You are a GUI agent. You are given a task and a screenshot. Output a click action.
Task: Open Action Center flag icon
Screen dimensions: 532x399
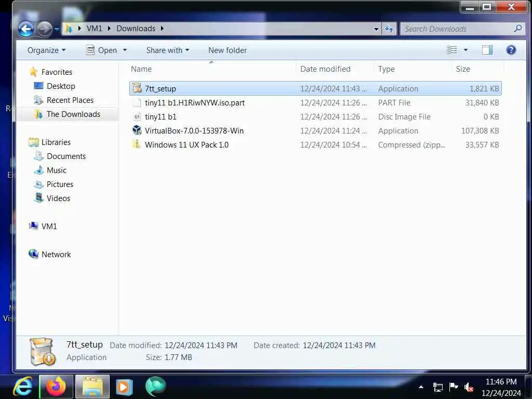pyautogui.click(x=453, y=387)
